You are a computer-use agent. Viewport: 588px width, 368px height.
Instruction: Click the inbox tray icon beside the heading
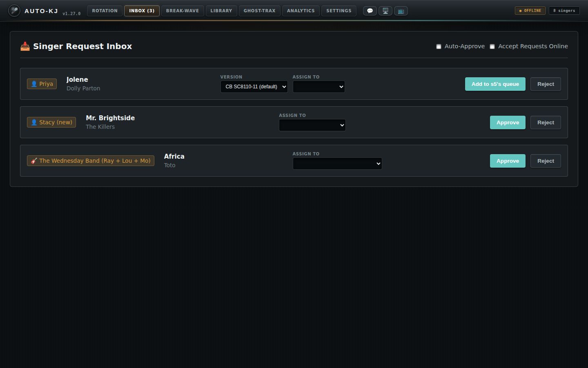click(25, 46)
